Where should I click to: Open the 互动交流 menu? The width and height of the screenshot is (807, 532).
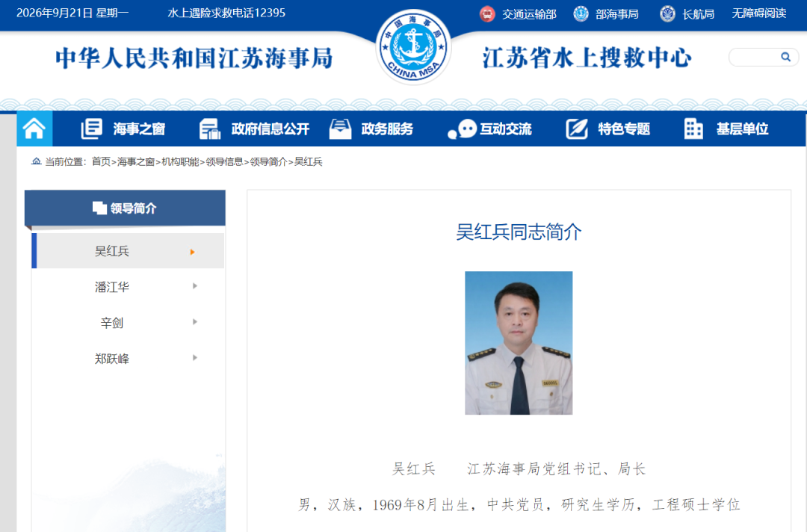click(x=505, y=129)
